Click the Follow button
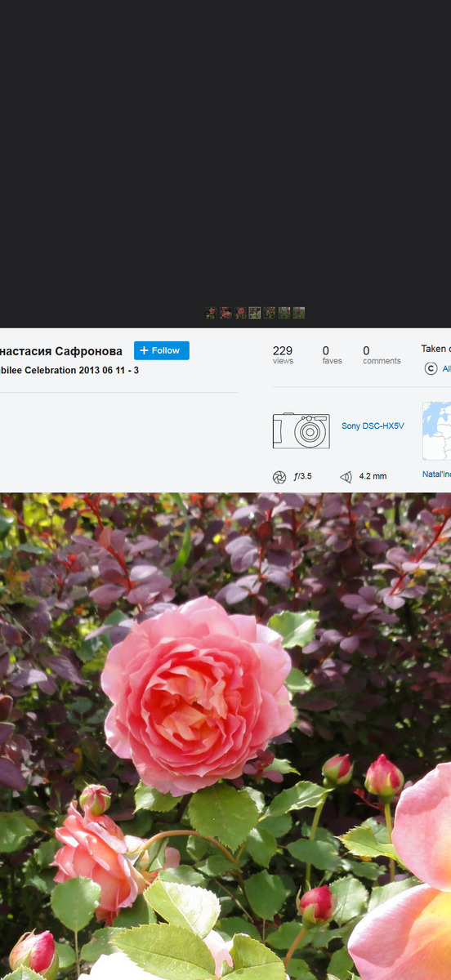The width and height of the screenshot is (451, 980). (161, 350)
